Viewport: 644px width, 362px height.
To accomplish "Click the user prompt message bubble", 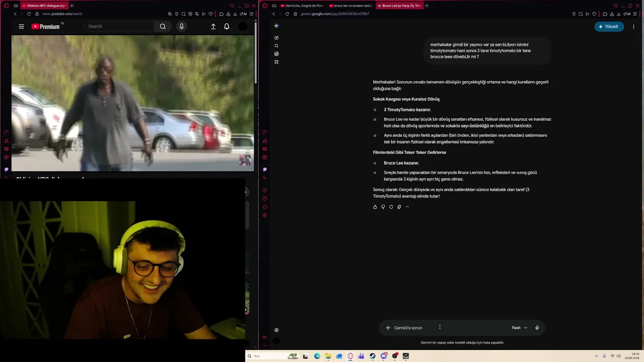I will [x=487, y=51].
